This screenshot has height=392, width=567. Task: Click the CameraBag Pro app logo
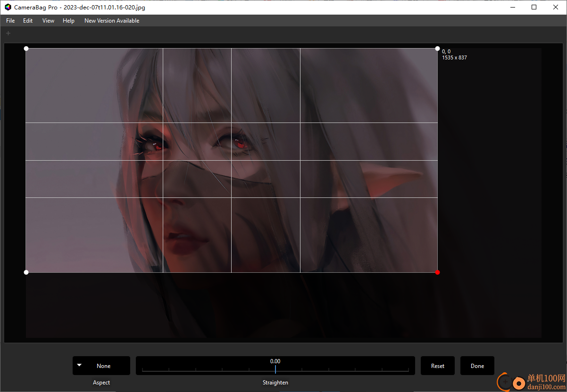click(8, 7)
